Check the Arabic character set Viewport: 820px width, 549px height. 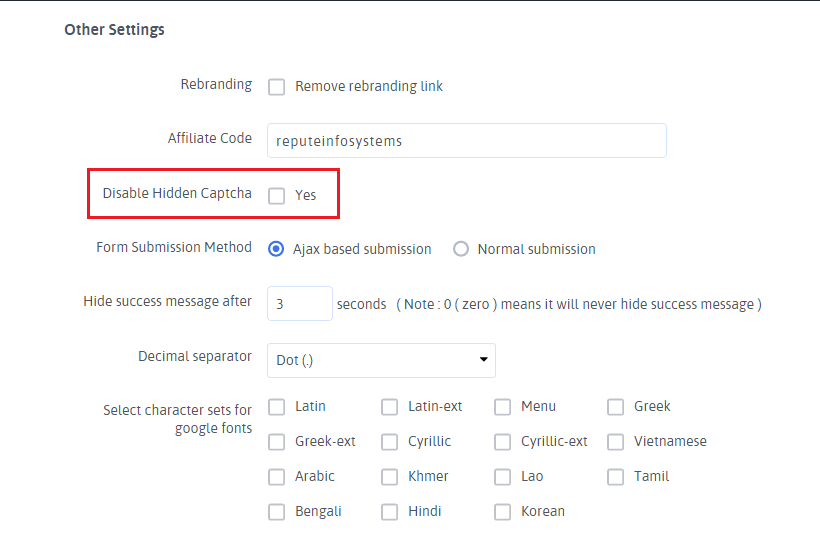click(x=277, y=477)
